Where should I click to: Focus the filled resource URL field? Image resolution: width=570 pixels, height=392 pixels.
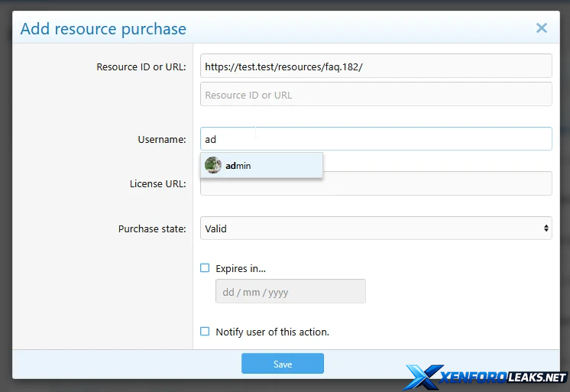(375, 66)
